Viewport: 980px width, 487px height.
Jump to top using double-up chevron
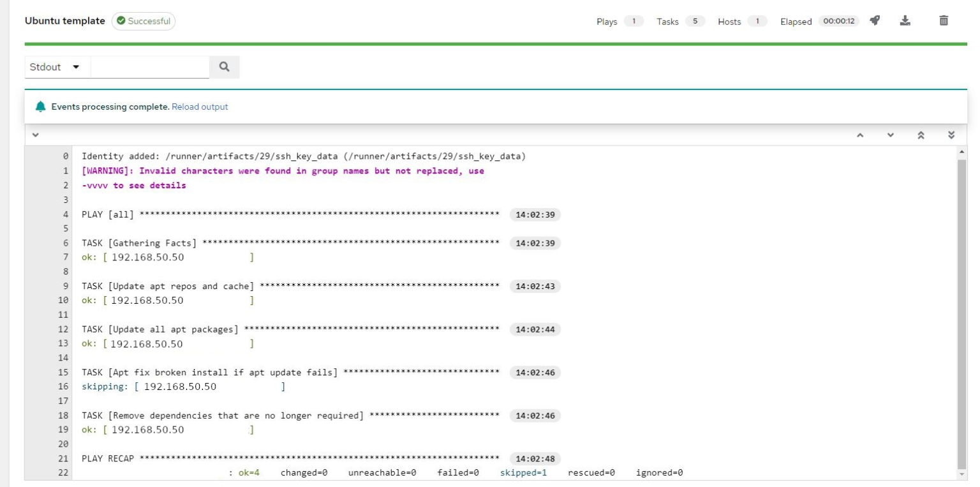(921, 135)
